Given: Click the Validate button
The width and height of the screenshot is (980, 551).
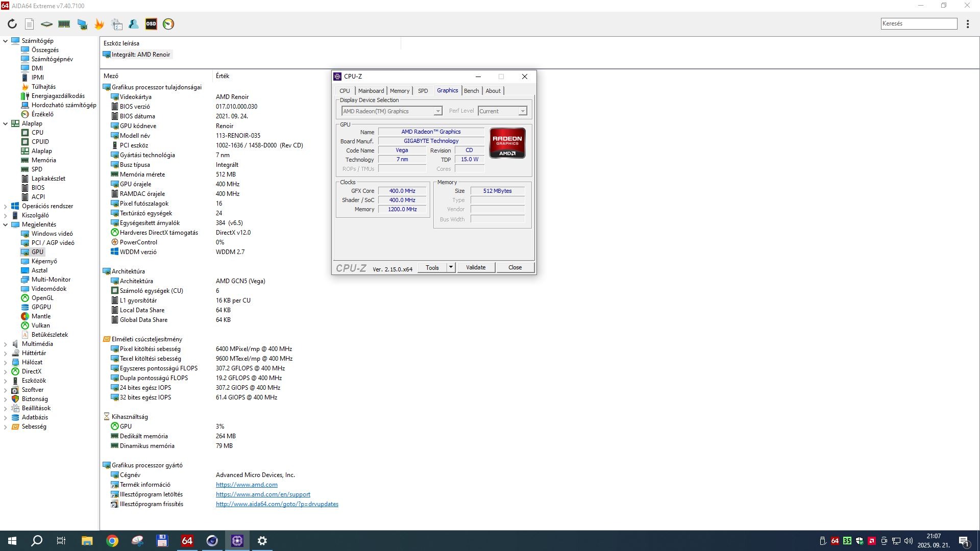Looking at the screenshot, I should [476, 267].
